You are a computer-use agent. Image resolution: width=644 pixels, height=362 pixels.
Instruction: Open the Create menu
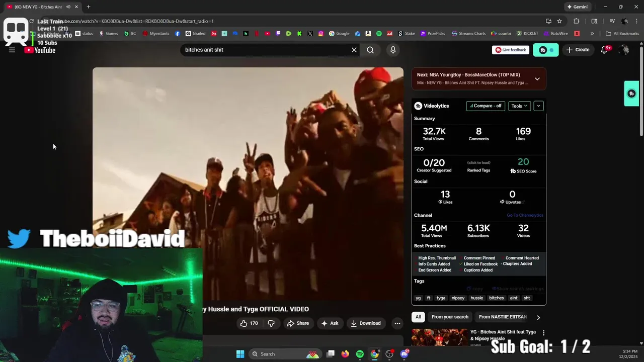tap(578, 50)
